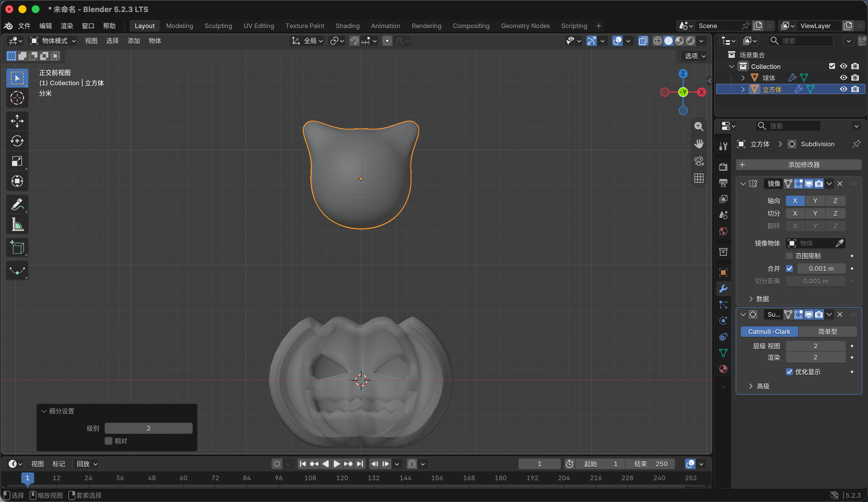Image resolution: width=868 pixels, height=502 pixels.
Task: Open the 渲染 menu
Action: click(x=67, y=26)
